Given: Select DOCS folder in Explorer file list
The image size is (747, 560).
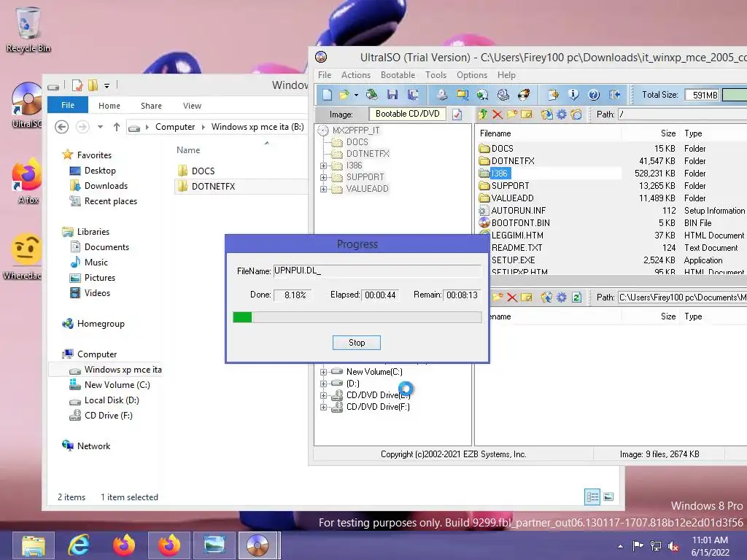Looking at the screenshot, I should [203, 171].
